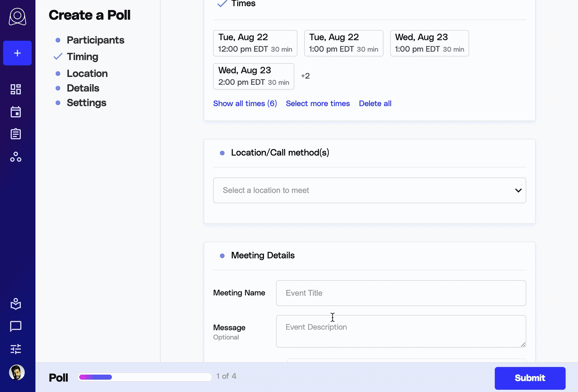Click the chat bubble icon in sidebar

16,326
